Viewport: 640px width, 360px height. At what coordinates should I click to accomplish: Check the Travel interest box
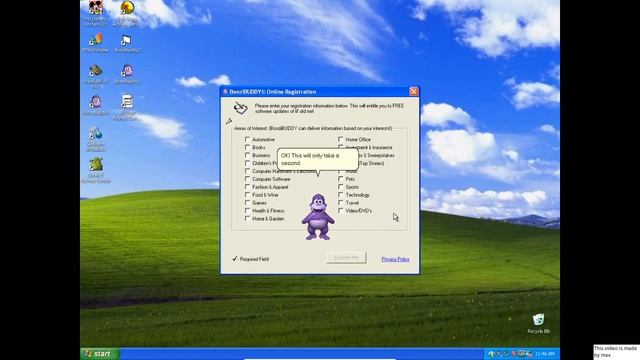[x=340, y=202]
